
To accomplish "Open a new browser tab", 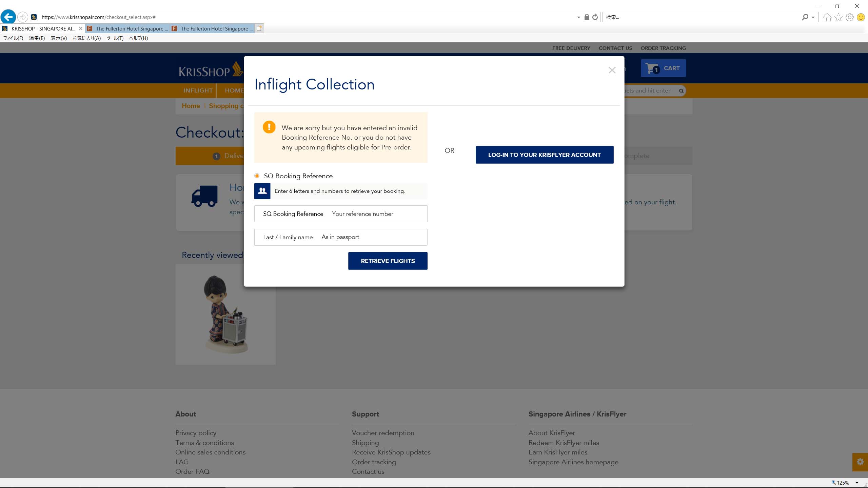I will coord(259,28).
